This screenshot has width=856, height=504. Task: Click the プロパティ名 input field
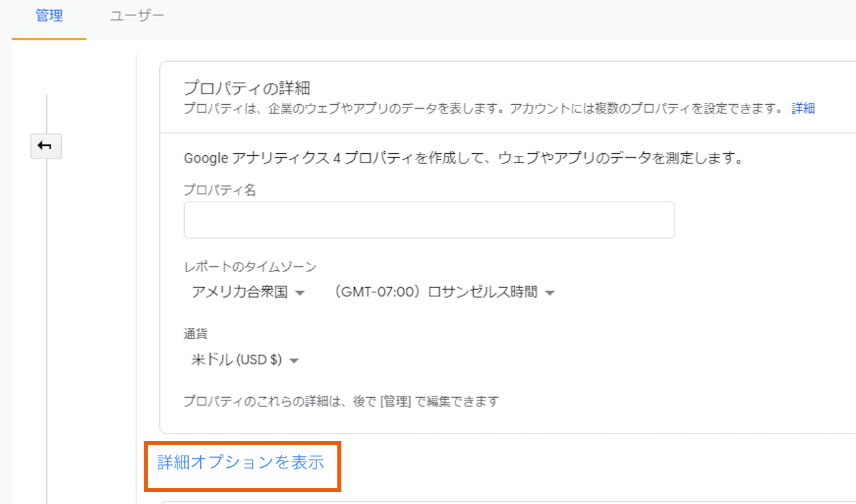click(429, 220)
